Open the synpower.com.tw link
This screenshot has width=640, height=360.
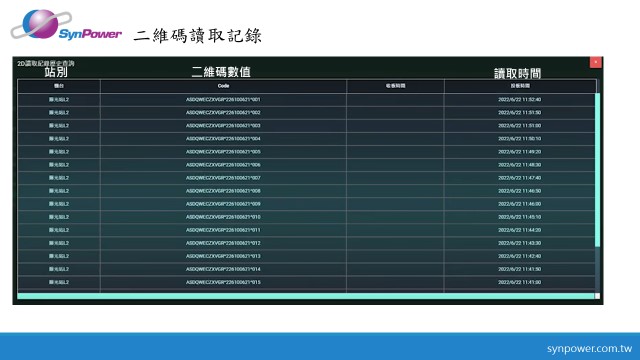click(589, 349)
